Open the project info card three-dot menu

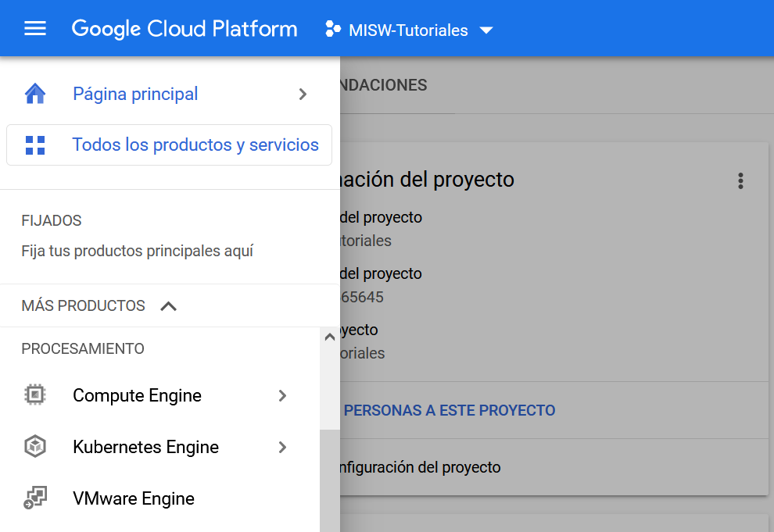click(x=740, y=181)
